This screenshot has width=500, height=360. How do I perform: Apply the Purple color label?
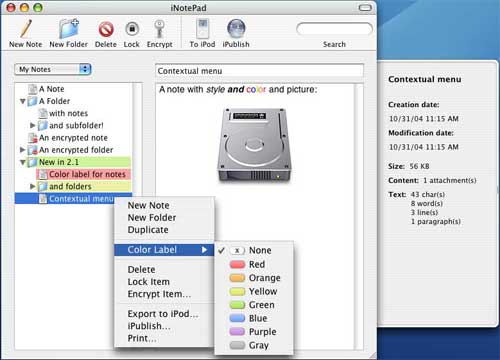(254, 332)
